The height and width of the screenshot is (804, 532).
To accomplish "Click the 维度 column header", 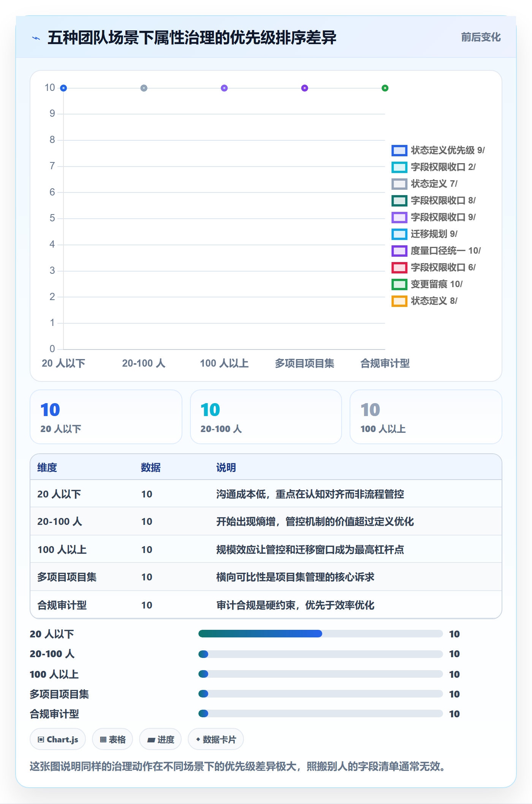I will point(47,467).
